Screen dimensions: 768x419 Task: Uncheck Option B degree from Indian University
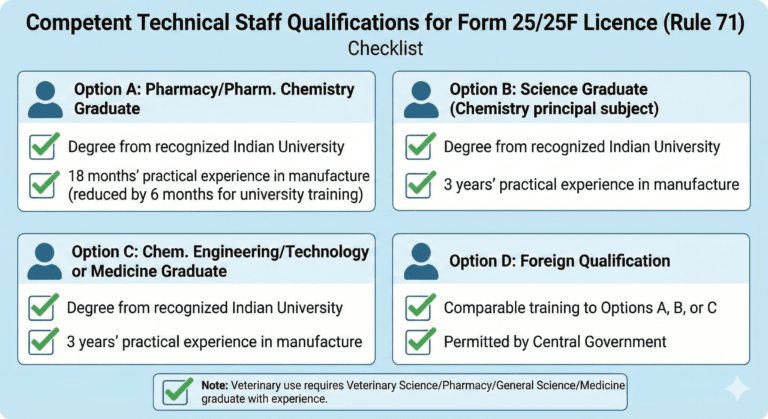[420, 147]
